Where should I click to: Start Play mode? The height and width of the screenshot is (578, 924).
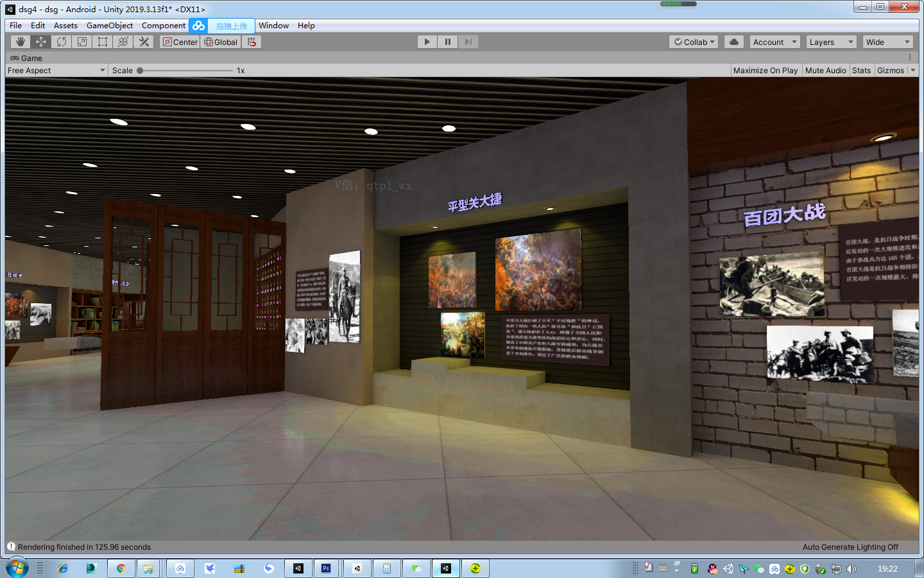click(x=427, y=42)
